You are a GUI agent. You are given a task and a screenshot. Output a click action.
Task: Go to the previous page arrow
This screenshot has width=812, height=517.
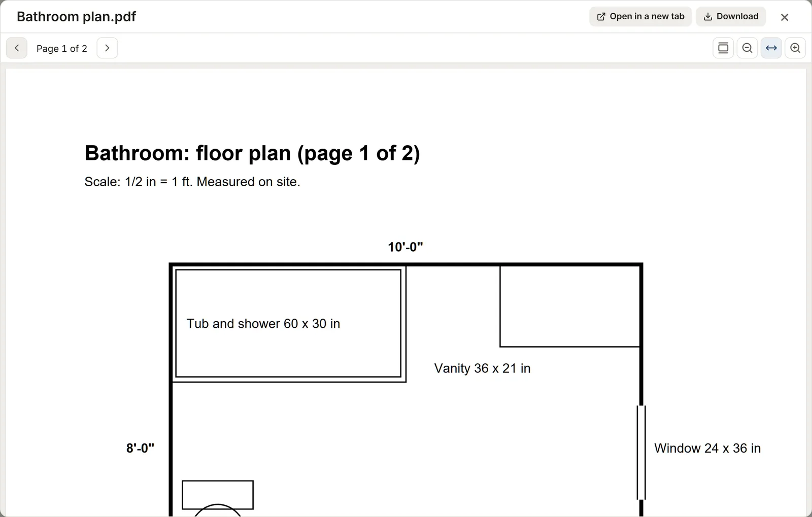click(17, 48)
